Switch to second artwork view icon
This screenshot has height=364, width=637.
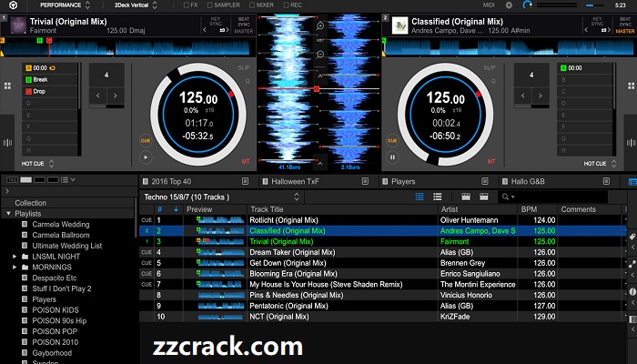(x=483, y=197)
